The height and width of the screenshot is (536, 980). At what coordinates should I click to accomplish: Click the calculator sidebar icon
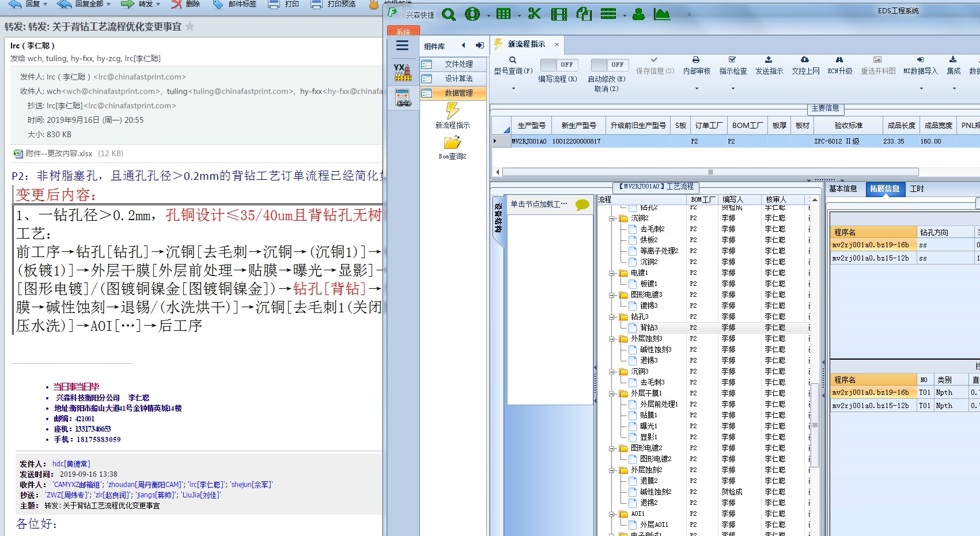click(403, 97)
